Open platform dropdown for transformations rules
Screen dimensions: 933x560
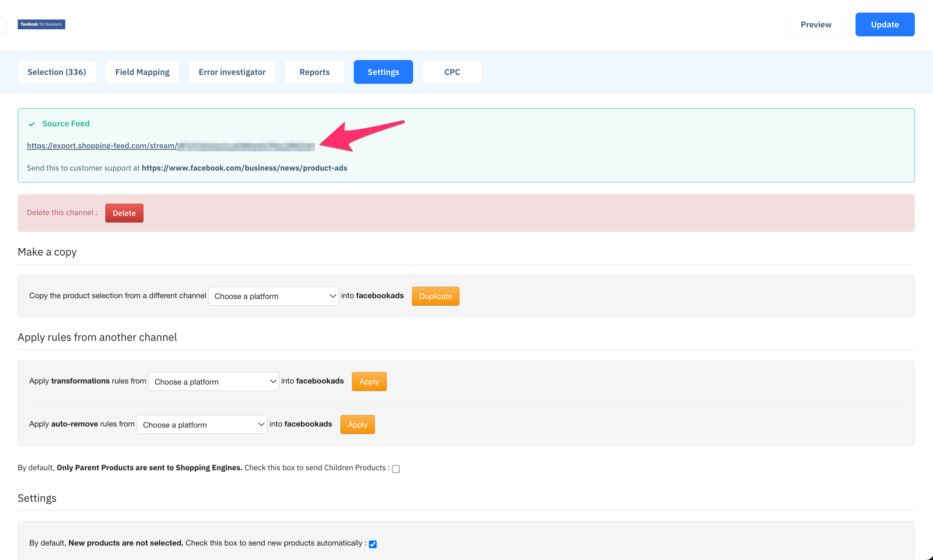pyautogui.click(x=214, y=382)
